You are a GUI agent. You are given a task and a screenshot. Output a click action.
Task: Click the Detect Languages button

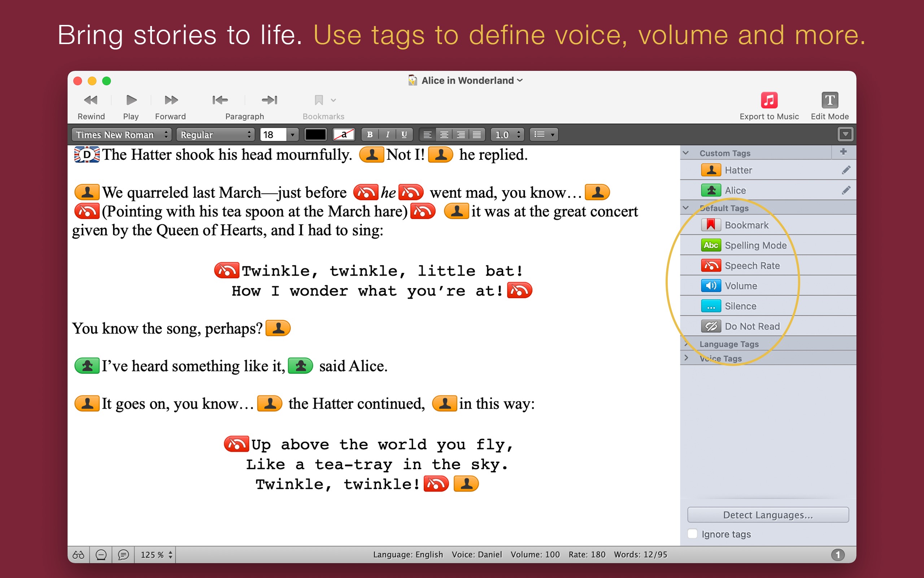coord(768,515)
